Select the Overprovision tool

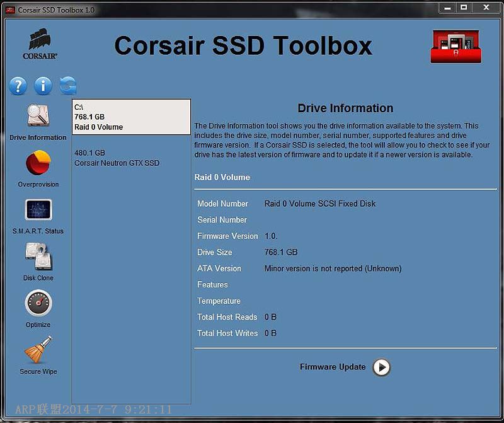[38, 168]
